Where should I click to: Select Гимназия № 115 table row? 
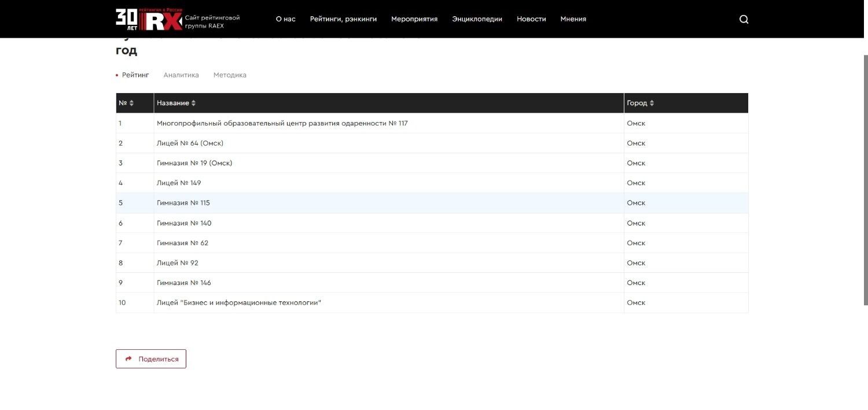coord(183,203)
